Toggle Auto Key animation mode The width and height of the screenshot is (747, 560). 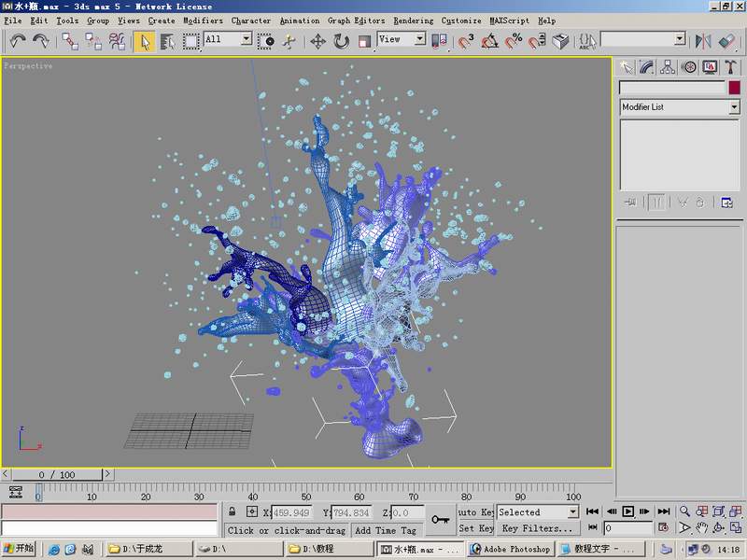click(476, 512)
